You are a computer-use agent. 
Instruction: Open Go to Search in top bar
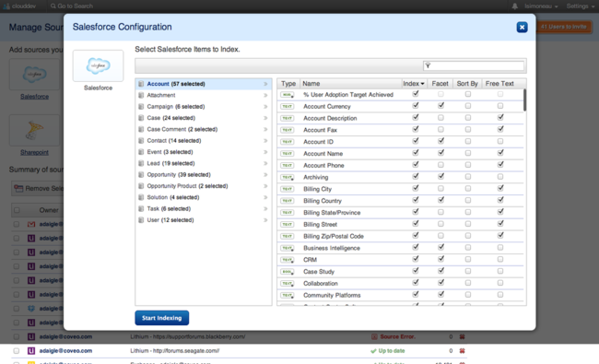(72, 6)
